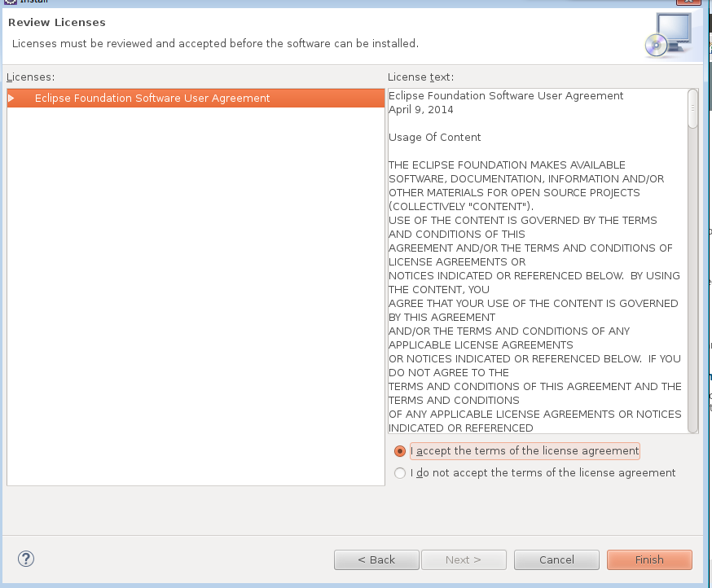Click the Install window title bar icon

(11, 2)
